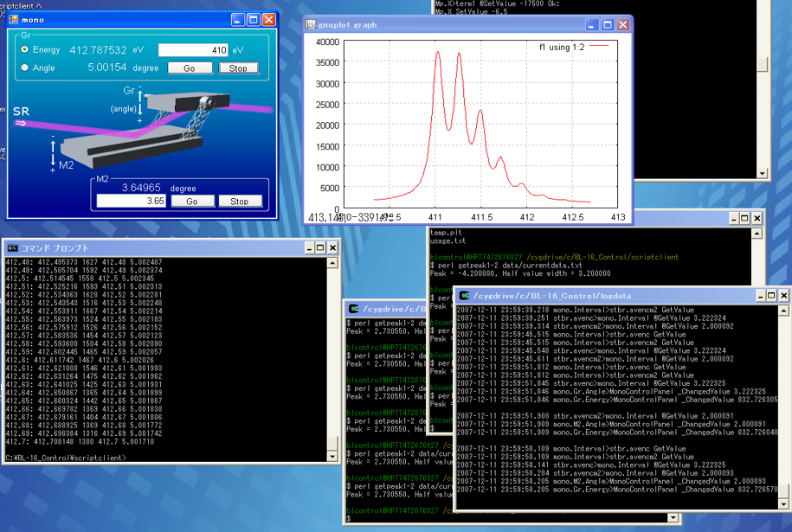The image size is (792, 532).
Task: Click the 'f1 using 1:2' legend in gnuplot
Action: pyautogui.click(x=573, y=47)
